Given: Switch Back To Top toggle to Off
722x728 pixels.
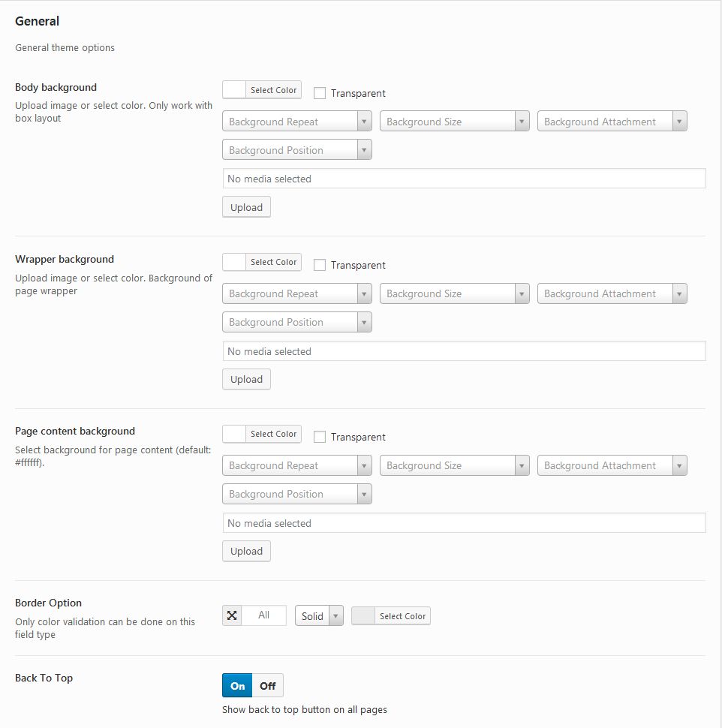Looking at the screenshot, I should coord(267,685).
